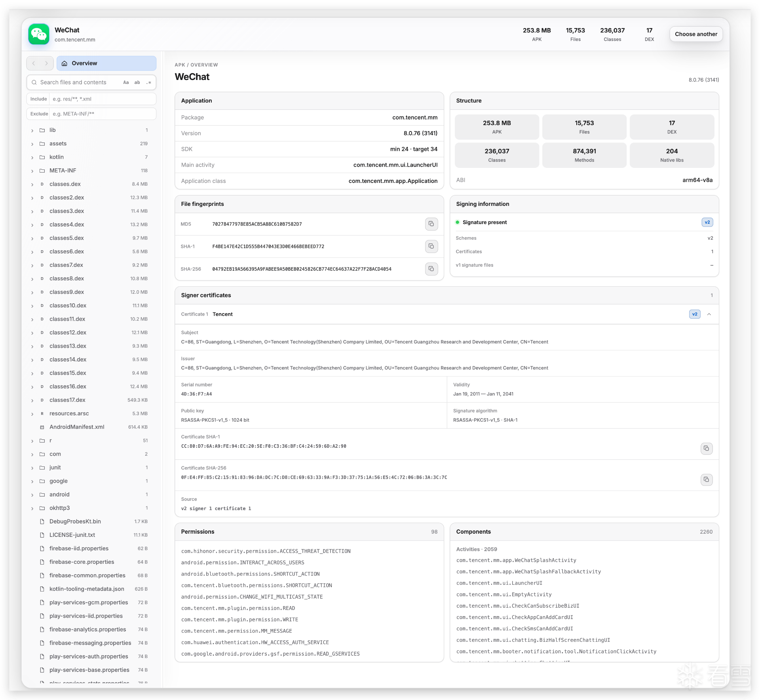Expand the google folder
Image resolution: width=760 pixels, height=700 pixels.
pyautogui.click(x=32, y=481)
